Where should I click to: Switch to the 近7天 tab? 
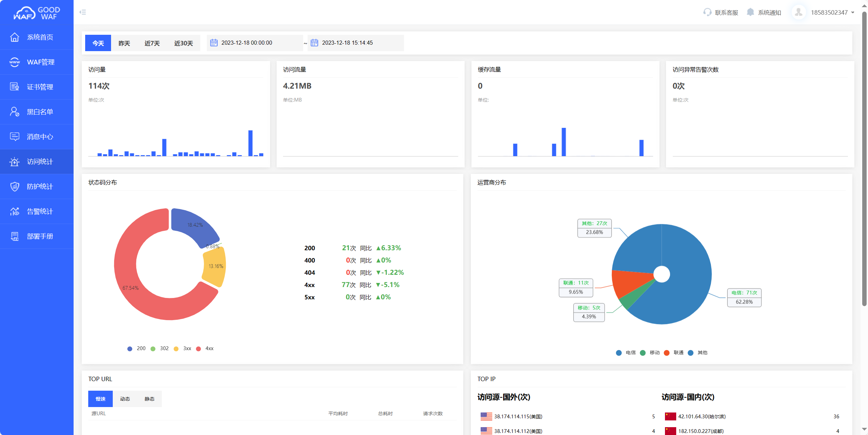152,43
